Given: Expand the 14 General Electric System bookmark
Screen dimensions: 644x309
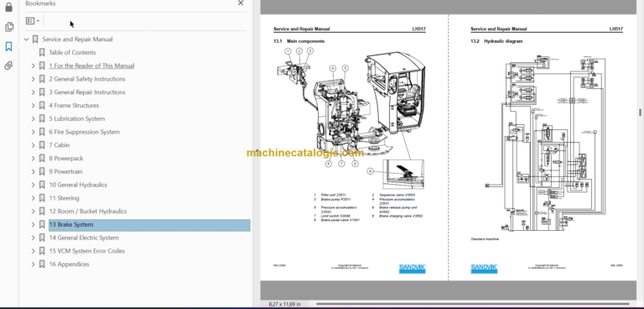Looking at the screenshot, I should [34, 238].
